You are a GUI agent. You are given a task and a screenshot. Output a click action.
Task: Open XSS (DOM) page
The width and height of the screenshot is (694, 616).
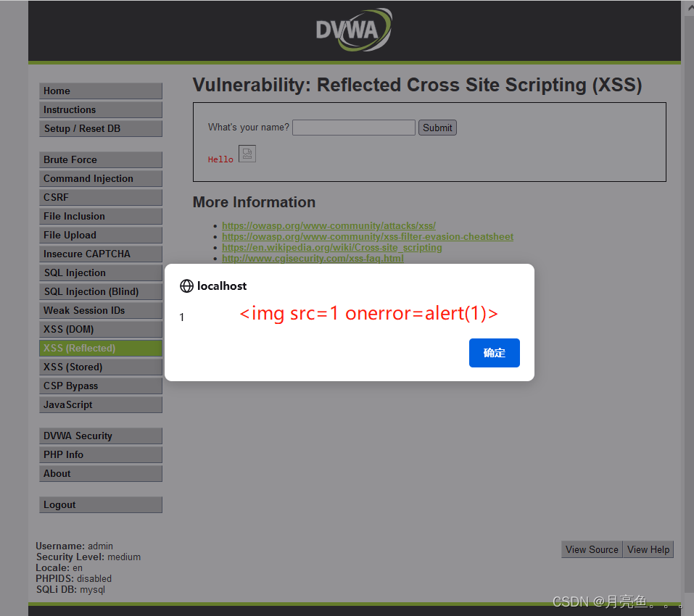pyautogui.click(x=101, y=330)
